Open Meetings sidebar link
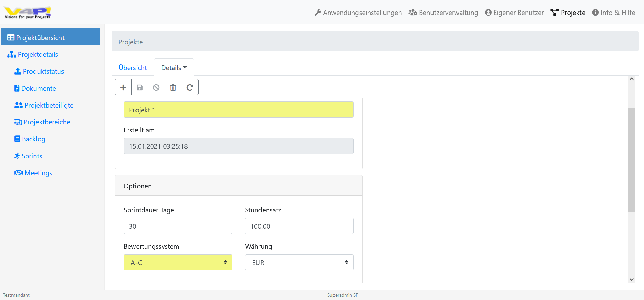Viewport: 644px width, 300px height. tap(33, 173)
